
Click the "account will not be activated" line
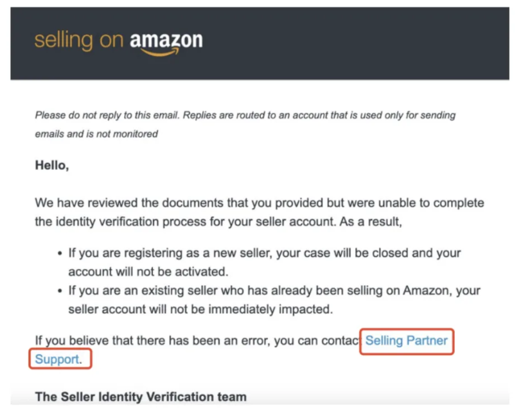pyautogui.click(x=148, y=271)
